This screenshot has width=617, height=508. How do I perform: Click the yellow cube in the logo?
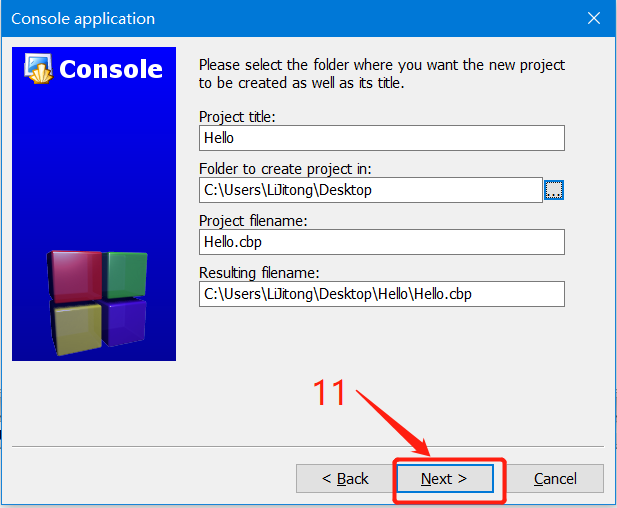tap(76, 328)
